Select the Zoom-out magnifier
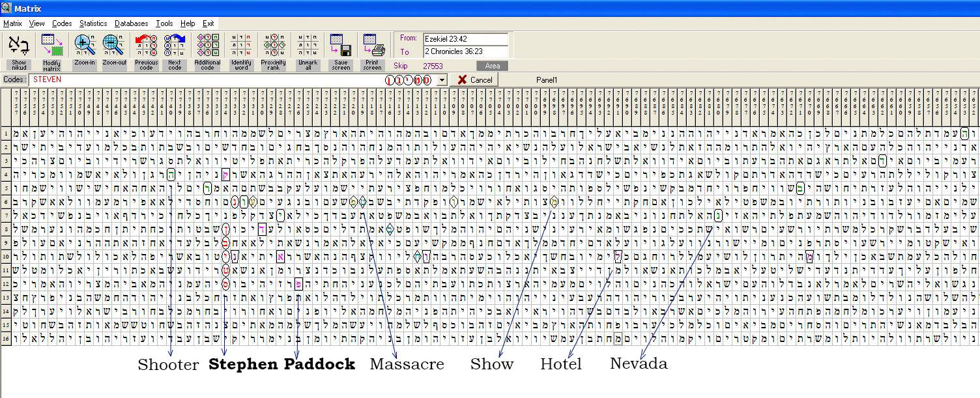980x398 pixels. click(114, 51)
